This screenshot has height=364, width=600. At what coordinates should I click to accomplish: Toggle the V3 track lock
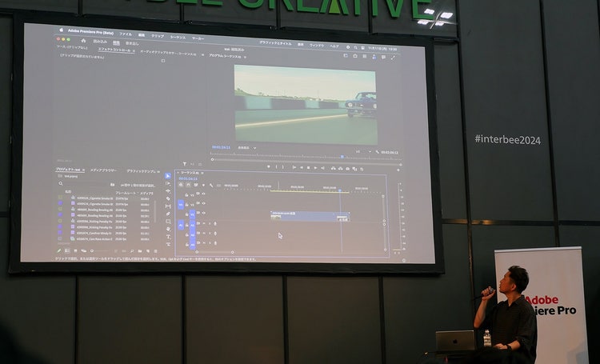click(186, 195)
